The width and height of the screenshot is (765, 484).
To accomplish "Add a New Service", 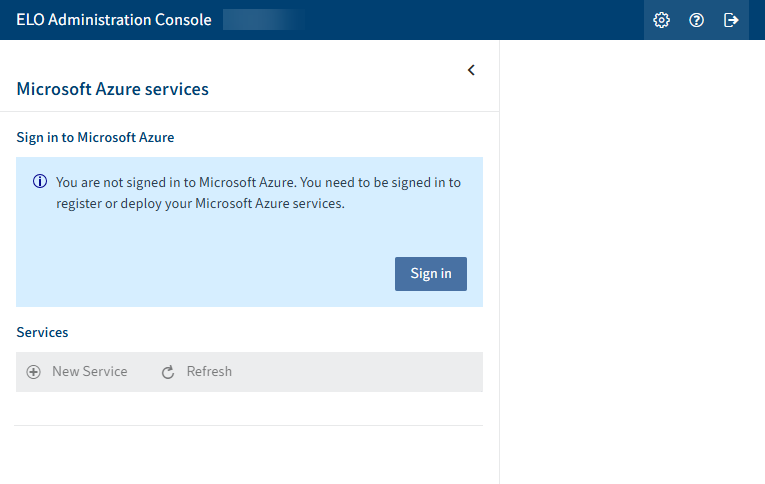I will (77, 372).
